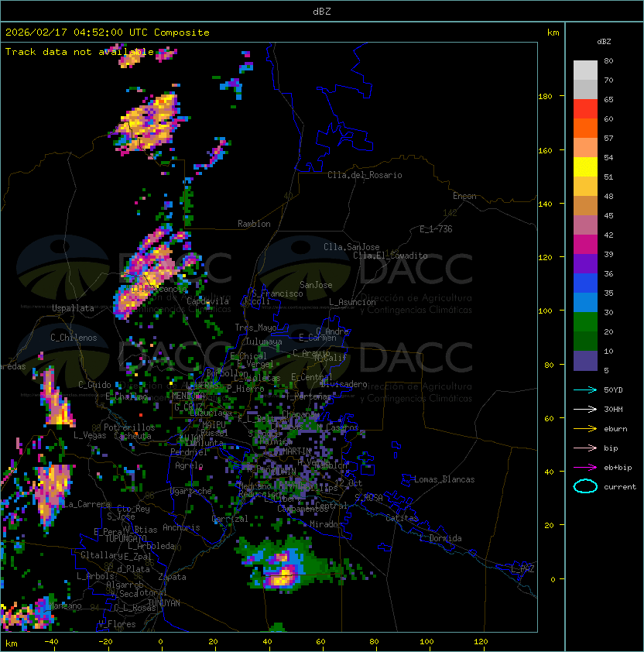Click the dBZ title at top center
This screenshot has height=652, width=644.
pos(322,12)
